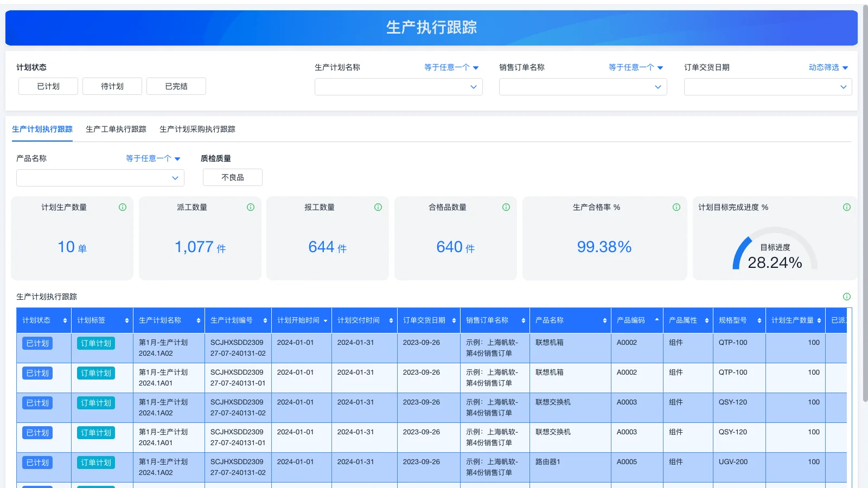Sort table by 计划标签 column

(x=127, y=320)
